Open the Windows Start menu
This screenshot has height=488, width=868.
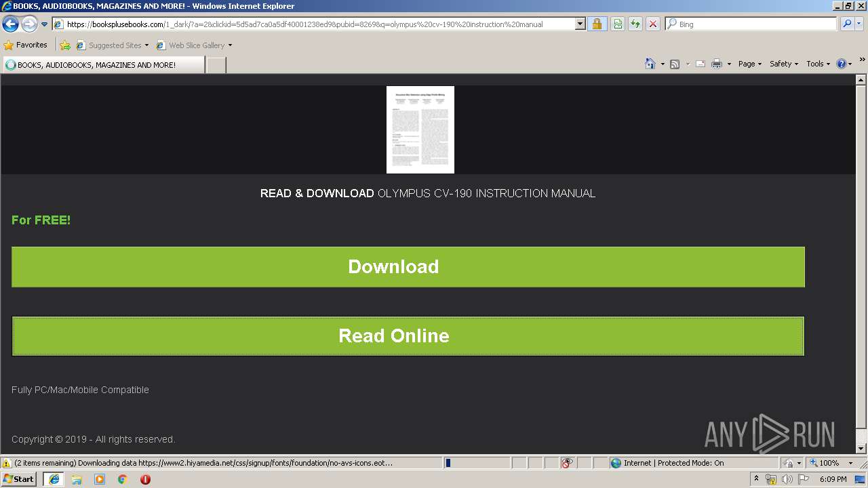tap(18, 479)
